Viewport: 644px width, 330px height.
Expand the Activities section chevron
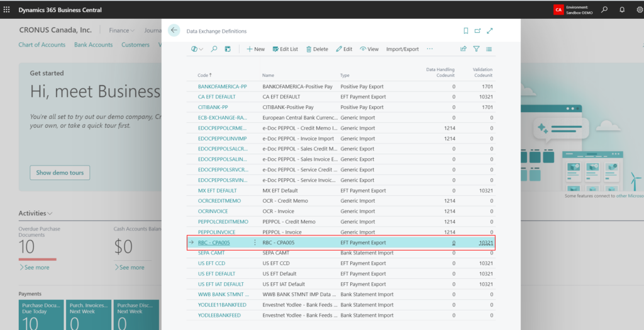(x=50, y=213)
